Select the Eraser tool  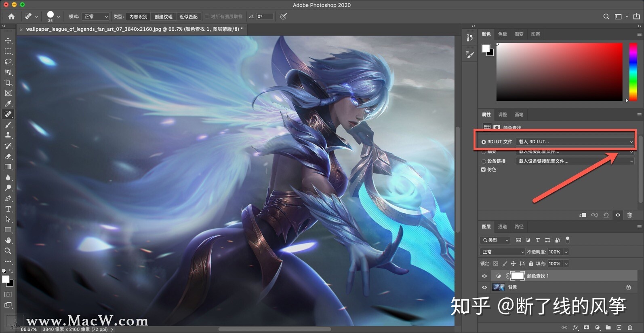pyautogui.click(x=8, y=156)
